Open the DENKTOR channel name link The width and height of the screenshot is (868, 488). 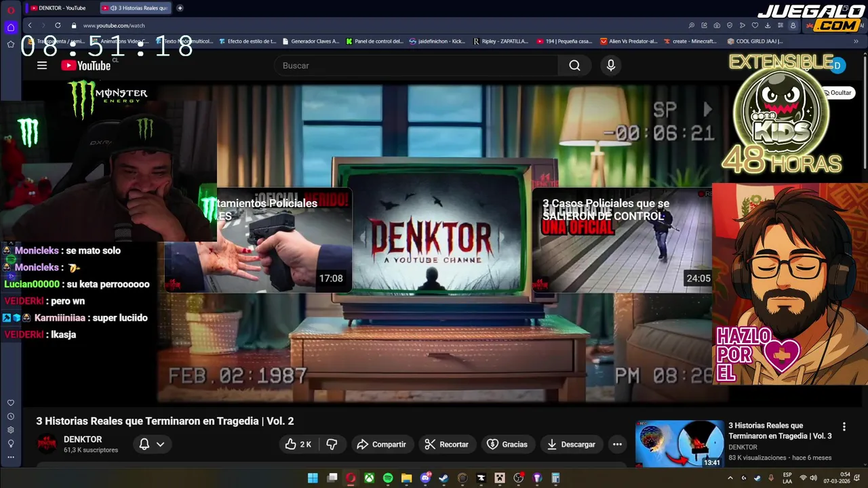pyautogui.click(x=83, y=439)
